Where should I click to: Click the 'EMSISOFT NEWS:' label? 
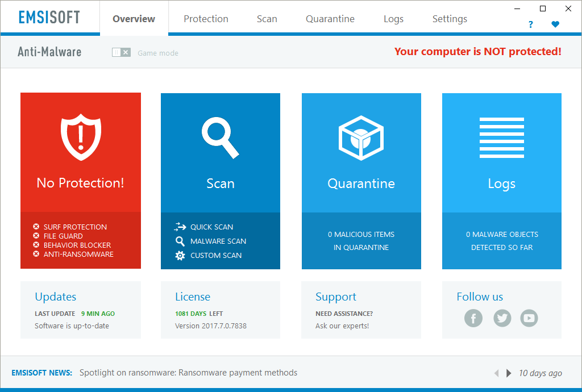(42, 373)
